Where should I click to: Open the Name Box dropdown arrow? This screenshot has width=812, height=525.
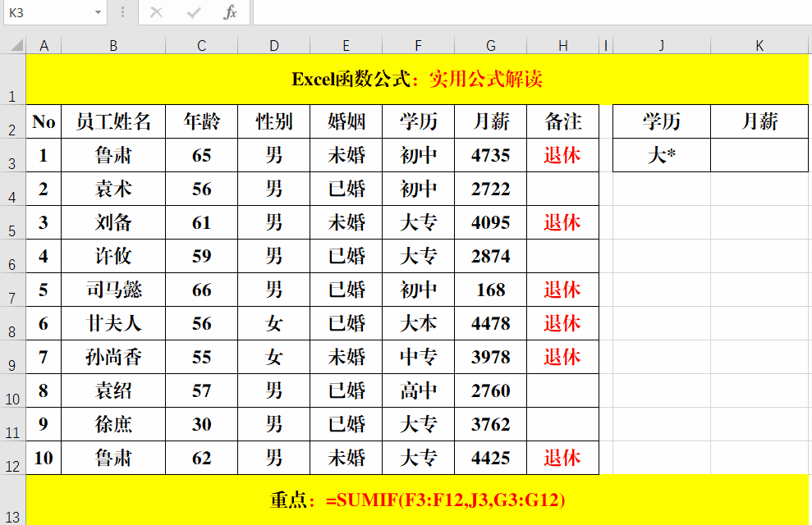(98, 12)
